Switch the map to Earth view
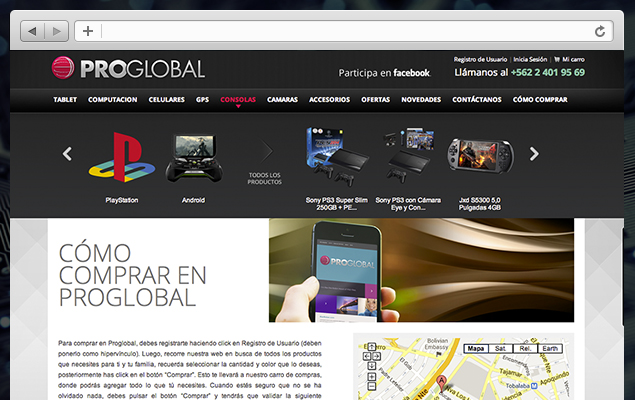Image resolution: width=635 pixels, height=400 pixels. (x=550, y=349)
